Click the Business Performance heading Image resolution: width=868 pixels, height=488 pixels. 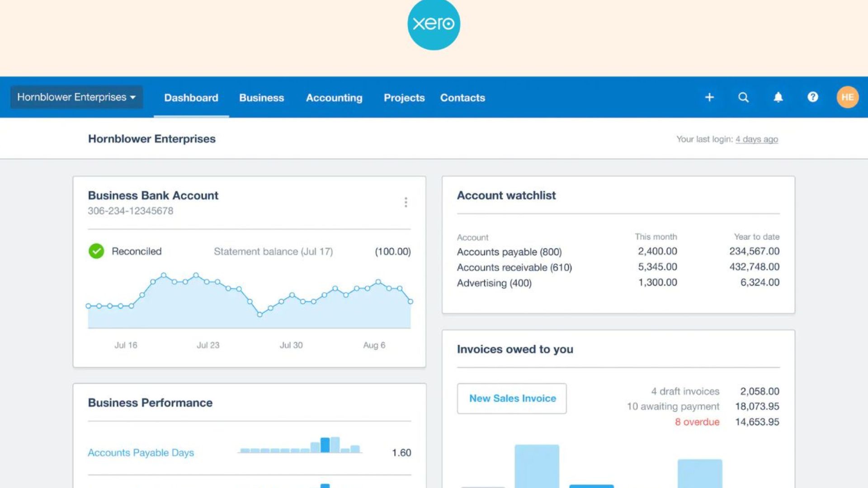point(150,403)
